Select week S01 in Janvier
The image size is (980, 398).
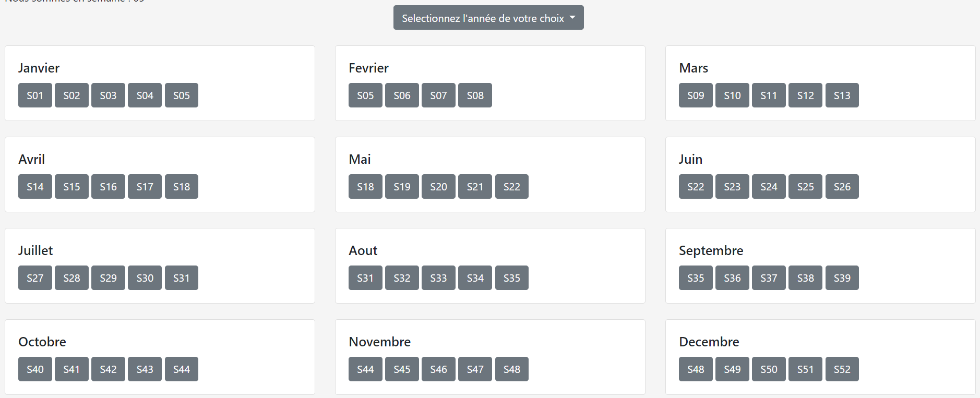[x=35, y=95]
